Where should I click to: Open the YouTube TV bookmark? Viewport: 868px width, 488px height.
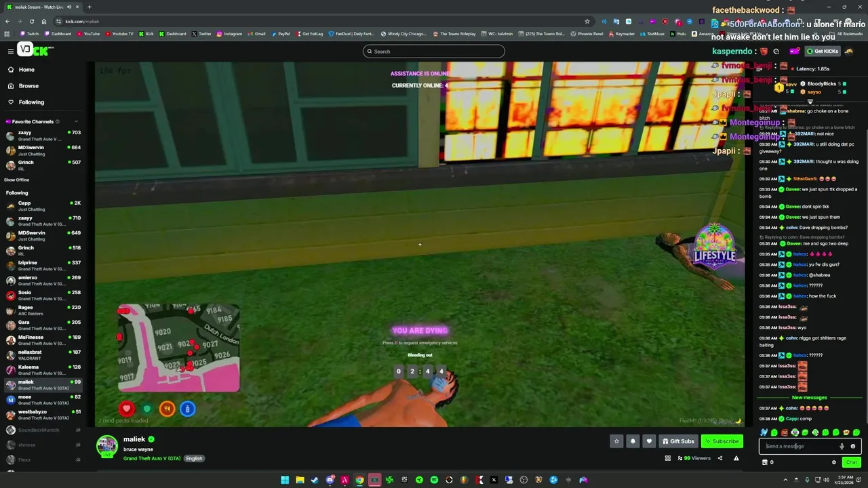pyautogui.click(x=119, y=34)
